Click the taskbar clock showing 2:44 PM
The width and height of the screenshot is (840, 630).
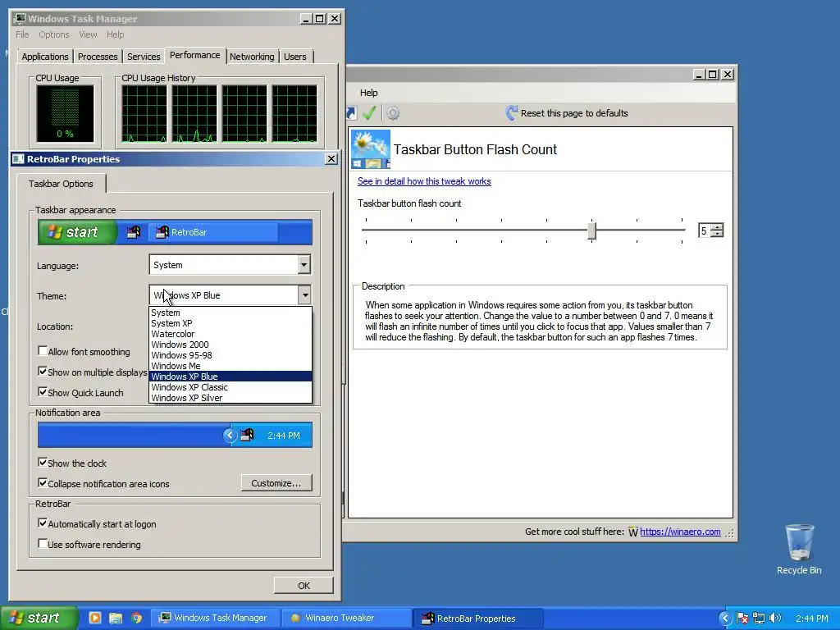tap(812, 619)
